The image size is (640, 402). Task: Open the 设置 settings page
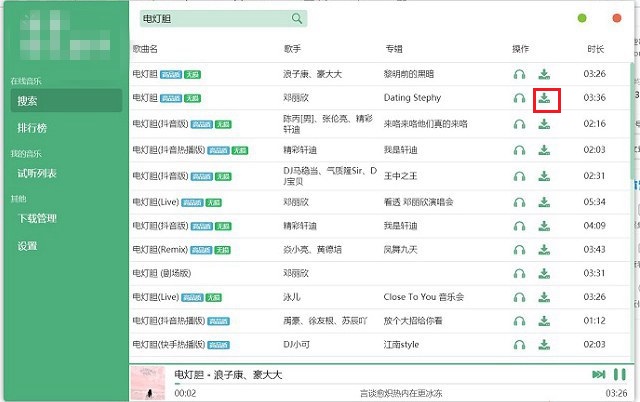pyautogui.click(x=27, y=246)
